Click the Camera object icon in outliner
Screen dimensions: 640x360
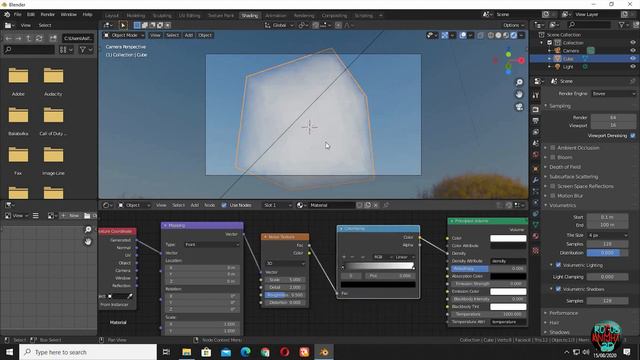(x=558, y=51)
